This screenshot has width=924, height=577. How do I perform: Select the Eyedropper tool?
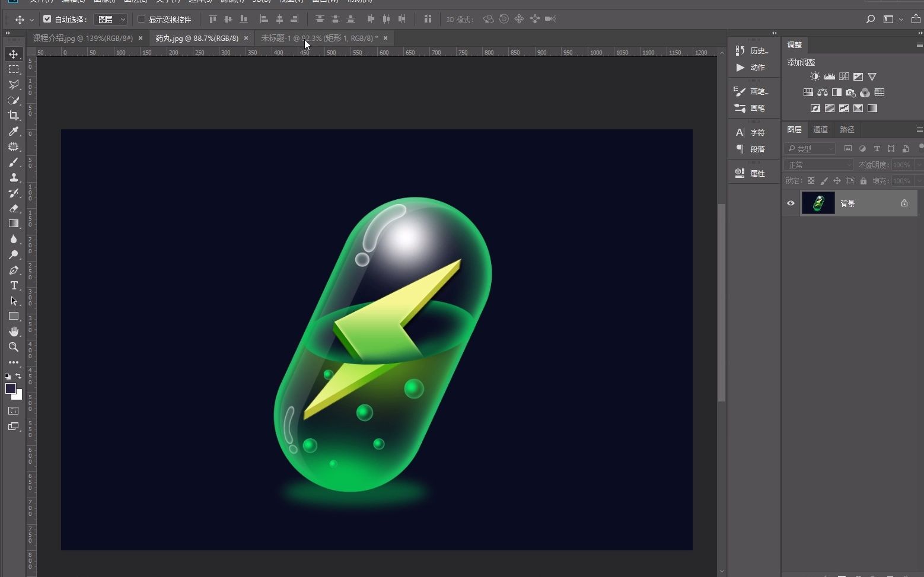click(x=13, y=131)
